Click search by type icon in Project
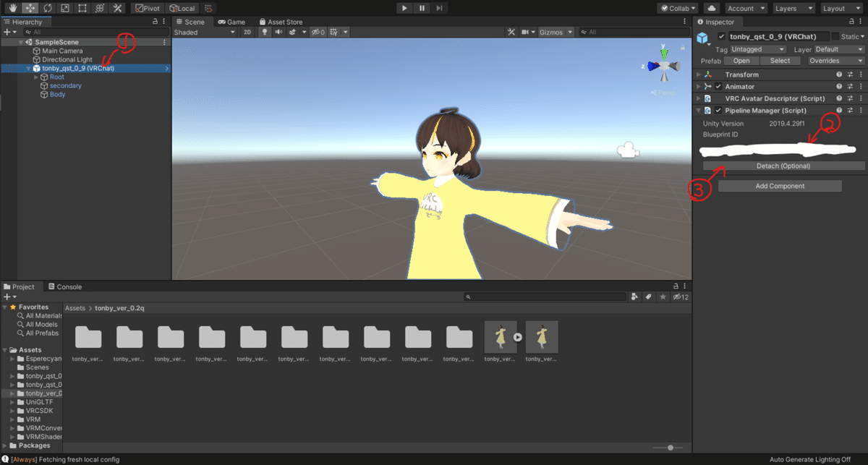868x465 pixels. tap(635, 297)
